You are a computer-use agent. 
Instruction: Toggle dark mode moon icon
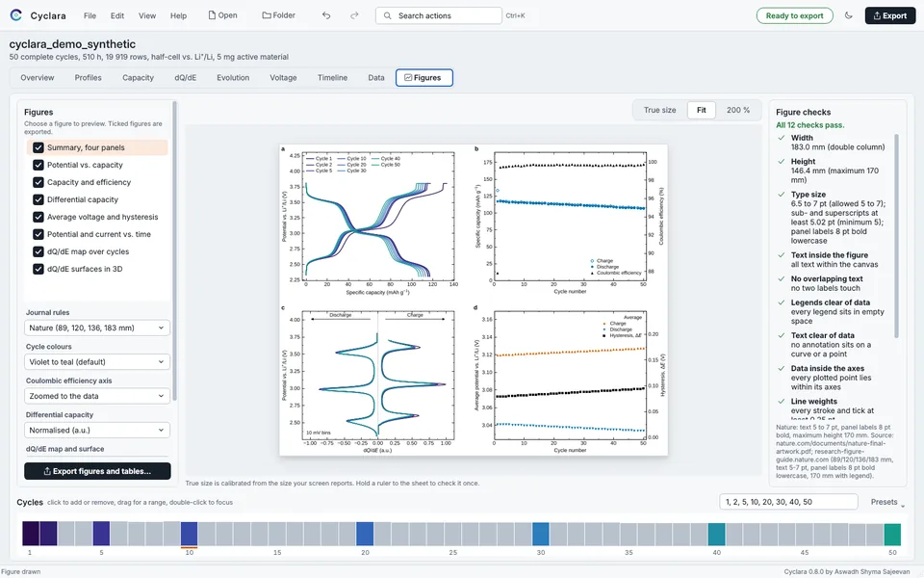pos(849,15)
